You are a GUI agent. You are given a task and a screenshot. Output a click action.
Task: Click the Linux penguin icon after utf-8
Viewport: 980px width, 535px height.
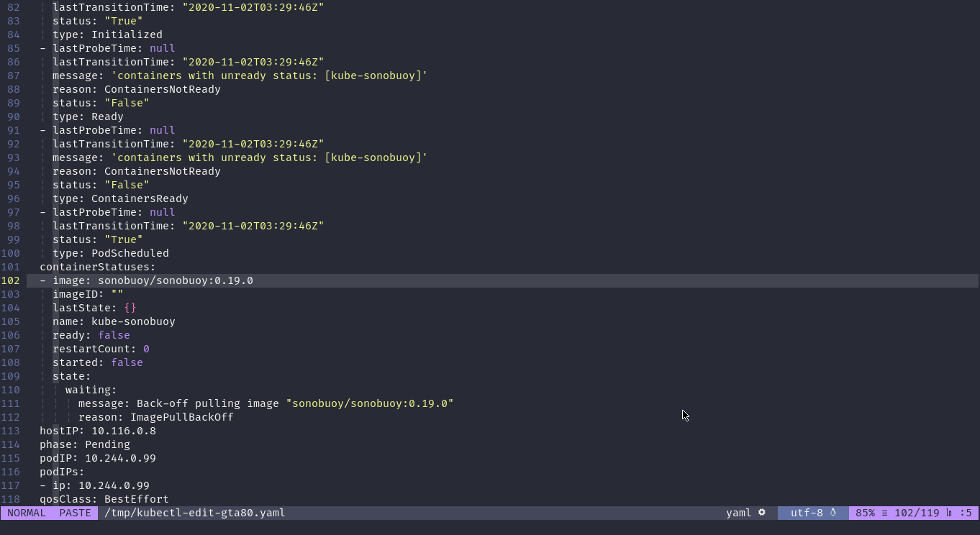[833, 513]
